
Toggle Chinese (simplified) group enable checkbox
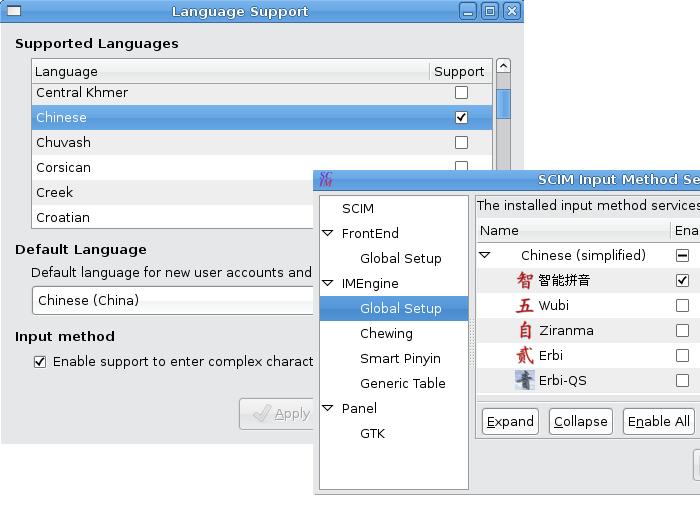pos(682,255)
